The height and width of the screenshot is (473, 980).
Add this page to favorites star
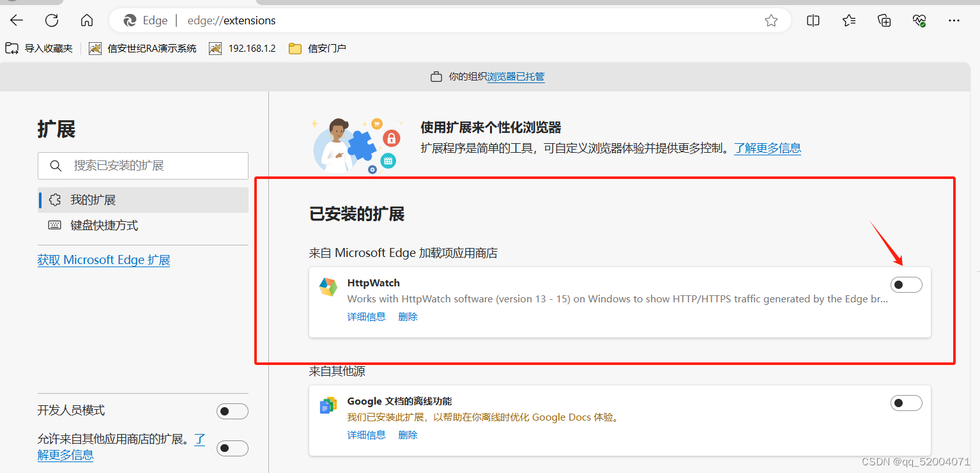pos(771,20)
